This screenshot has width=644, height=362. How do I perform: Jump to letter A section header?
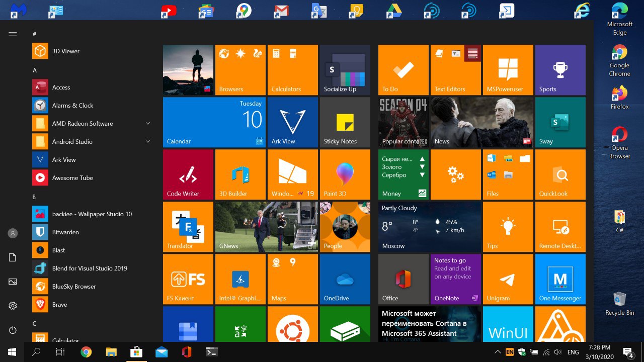(35, 70)
